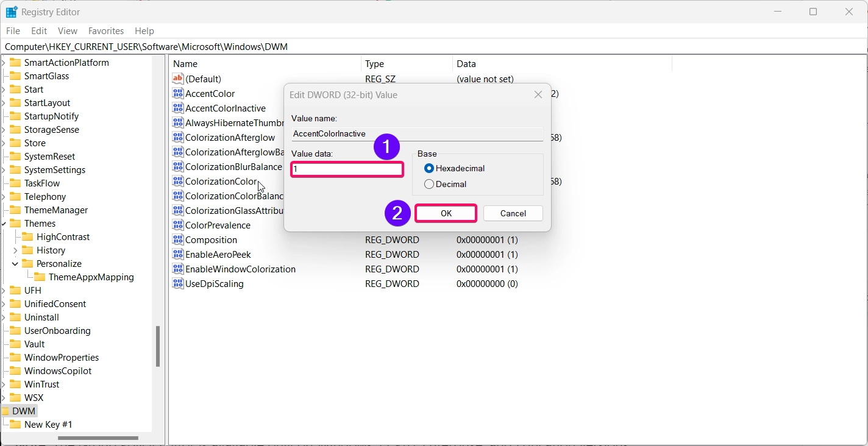The height and width of the screenshot is (446, 868).
Task: Click the Composition data 0x00000001 (1)
Action: pyautogui.click(x=487, y=239)
